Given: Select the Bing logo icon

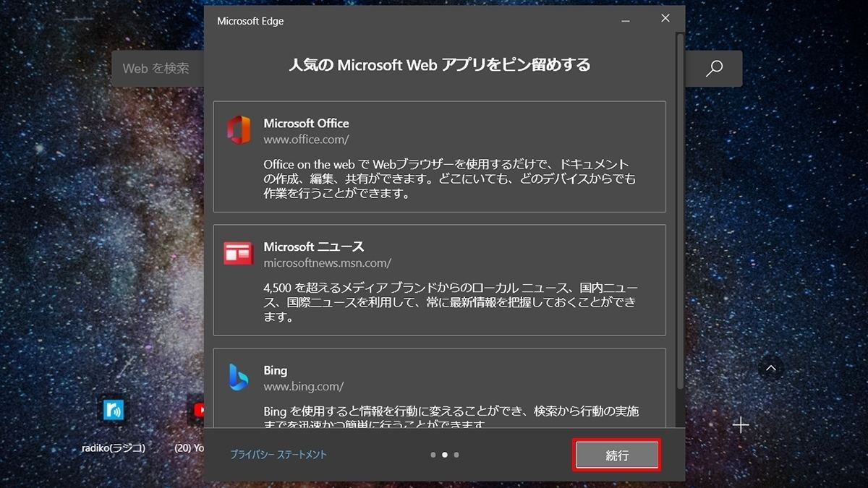Looking at the screenshot, I should tap(239, 377).
